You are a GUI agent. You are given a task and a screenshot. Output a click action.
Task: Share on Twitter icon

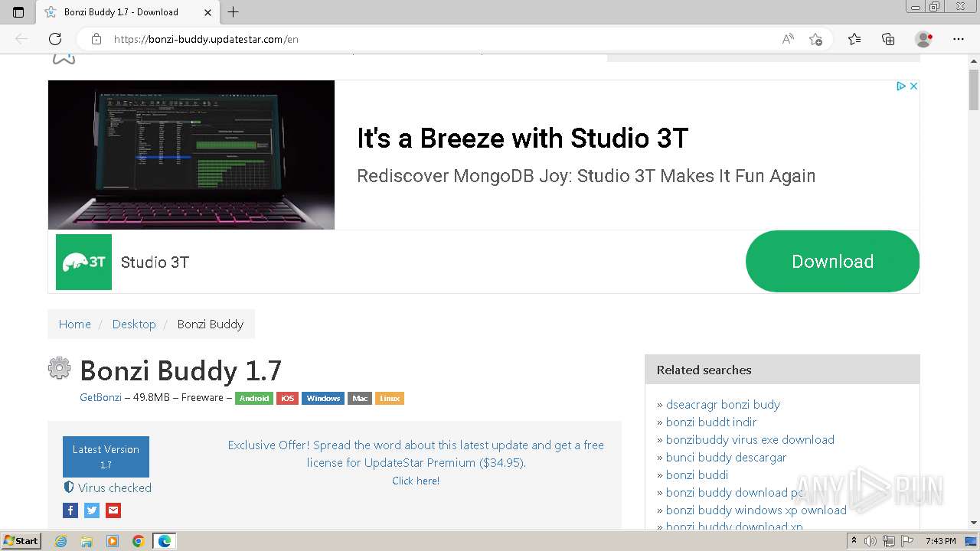92,510
